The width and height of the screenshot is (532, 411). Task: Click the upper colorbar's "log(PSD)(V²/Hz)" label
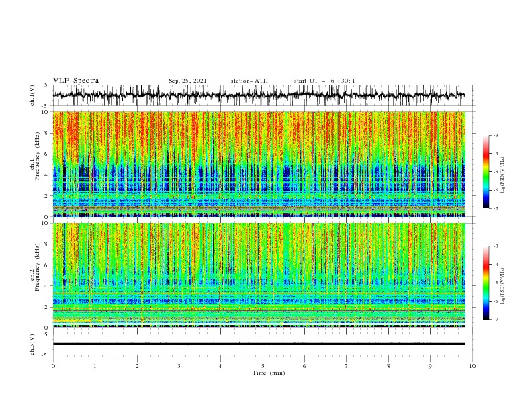click(x=503, y=175)
